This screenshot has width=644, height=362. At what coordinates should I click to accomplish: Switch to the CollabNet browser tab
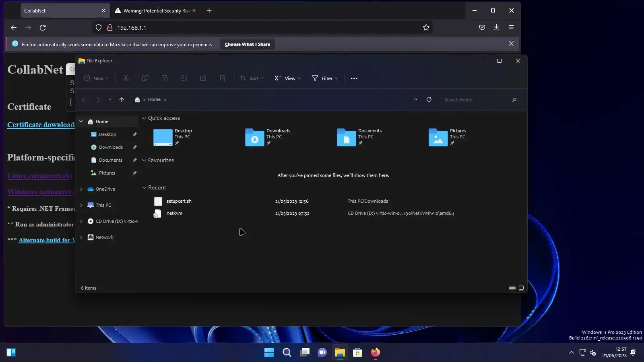(64, 11)
